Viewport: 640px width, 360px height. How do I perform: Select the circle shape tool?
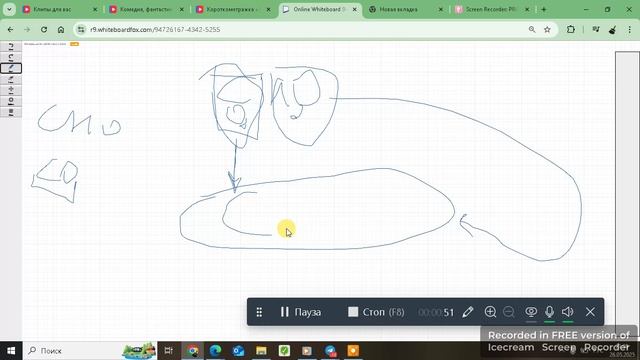11,100
